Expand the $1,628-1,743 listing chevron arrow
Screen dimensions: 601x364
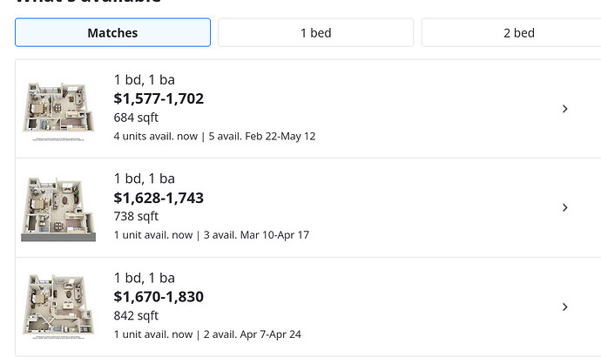[565, 207]
